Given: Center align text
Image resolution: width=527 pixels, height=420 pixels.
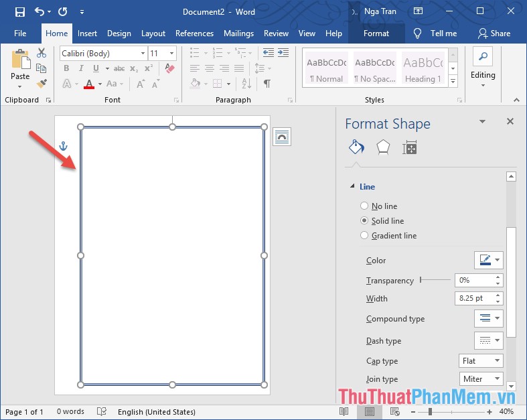Looking at the screenshot, I should click(x=210, y=68).
